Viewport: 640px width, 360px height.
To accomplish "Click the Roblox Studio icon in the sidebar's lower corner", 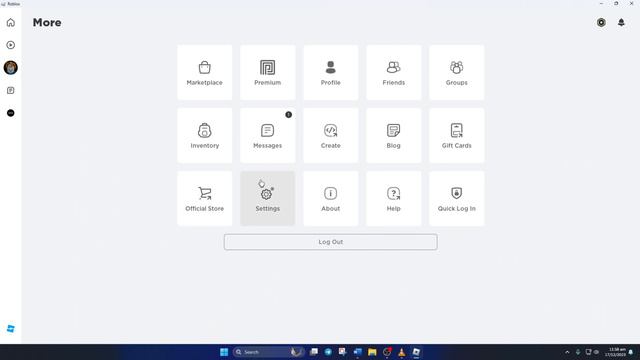I will [x=11, y=329].
